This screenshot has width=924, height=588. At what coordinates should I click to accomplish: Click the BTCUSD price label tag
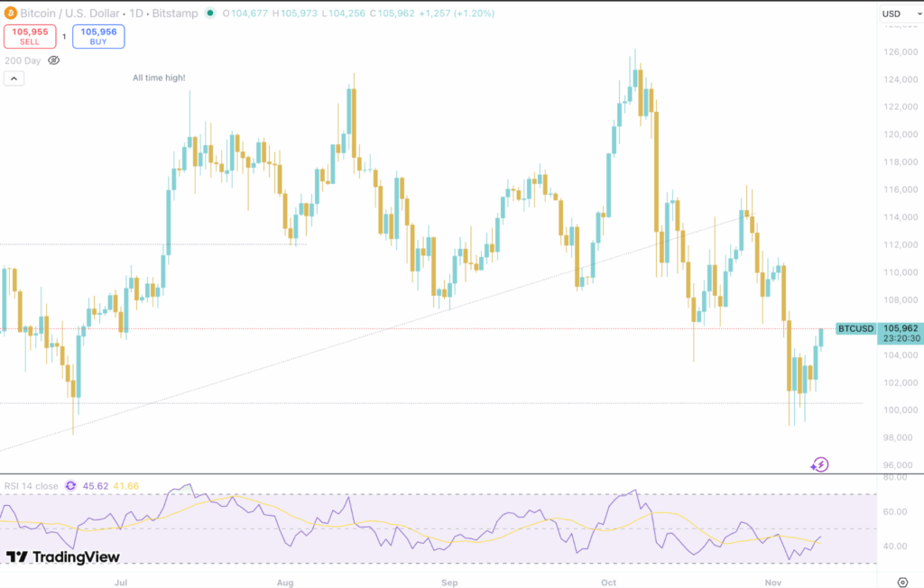[x=855, y=328]
